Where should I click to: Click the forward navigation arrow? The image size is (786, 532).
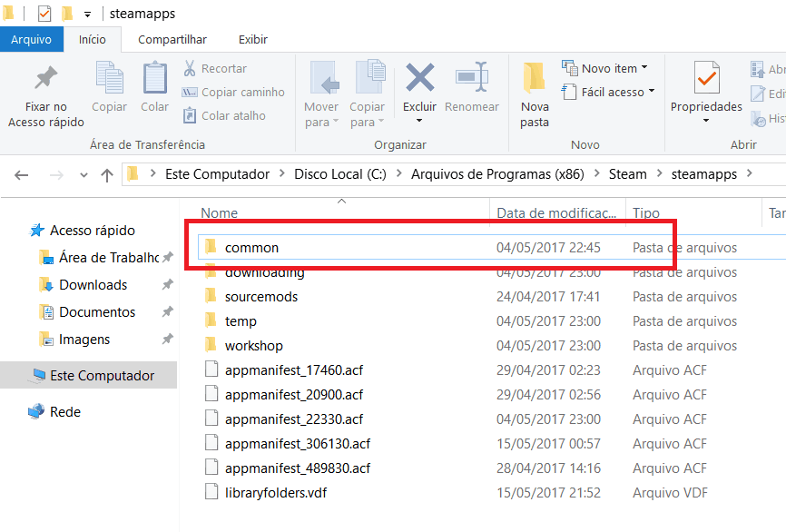point(56,175)
